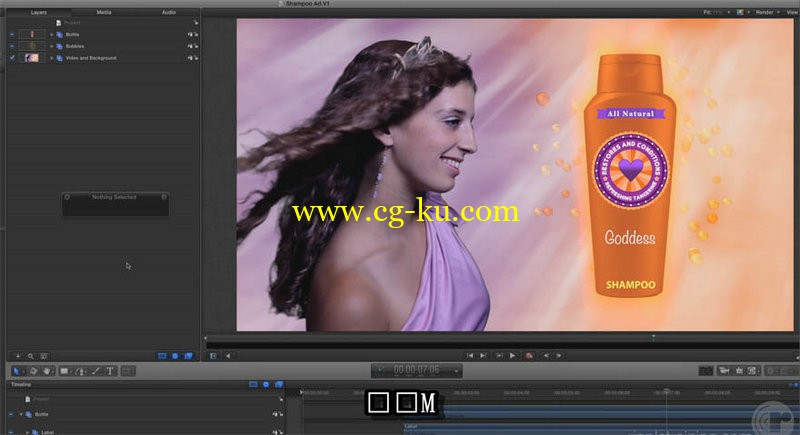Toggle Bottle visibility checkbox in Timeline
800x435 pixels.
click(11, 414)
